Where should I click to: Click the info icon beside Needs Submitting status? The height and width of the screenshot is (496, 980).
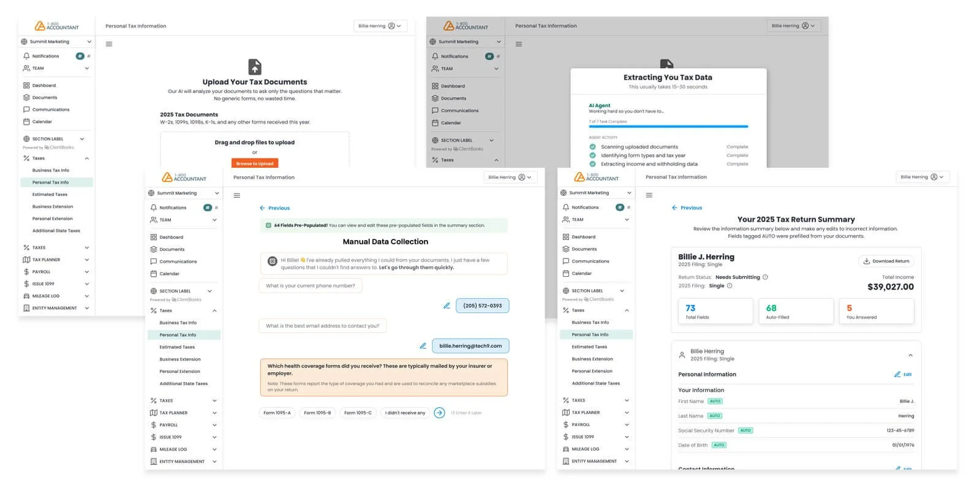click(766, 277)
